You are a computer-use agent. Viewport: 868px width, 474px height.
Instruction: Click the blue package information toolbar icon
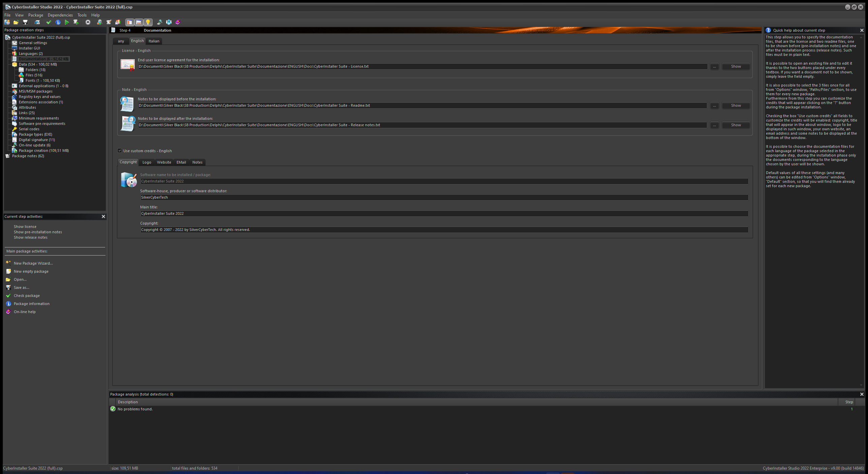point(58,22)
